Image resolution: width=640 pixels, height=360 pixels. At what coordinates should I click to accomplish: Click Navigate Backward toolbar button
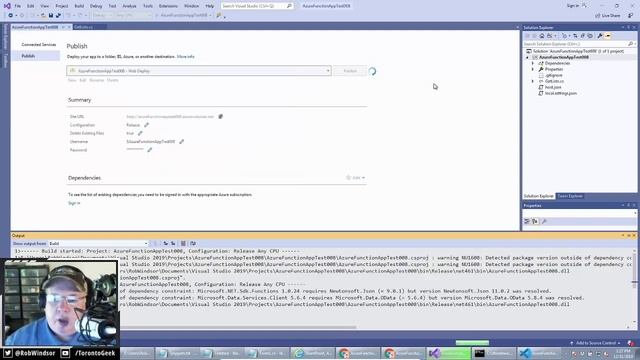coord(11,16)
